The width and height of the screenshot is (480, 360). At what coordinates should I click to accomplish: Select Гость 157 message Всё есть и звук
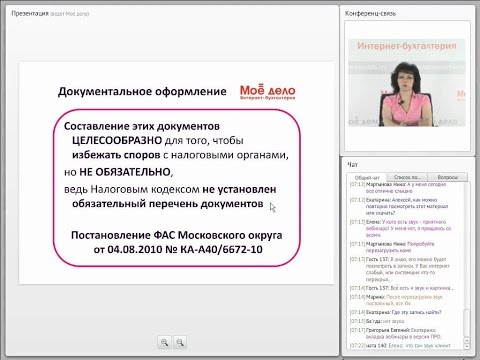402,288
